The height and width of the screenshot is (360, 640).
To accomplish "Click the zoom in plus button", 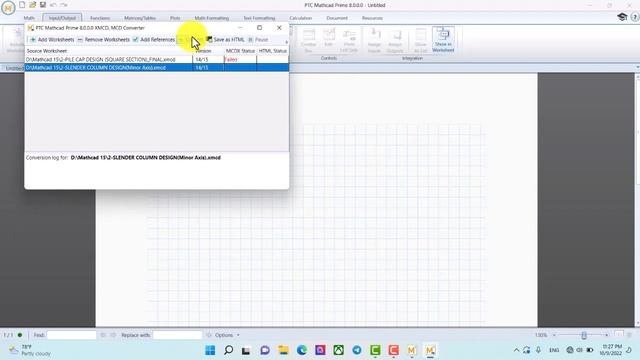I will click(607, 335).
